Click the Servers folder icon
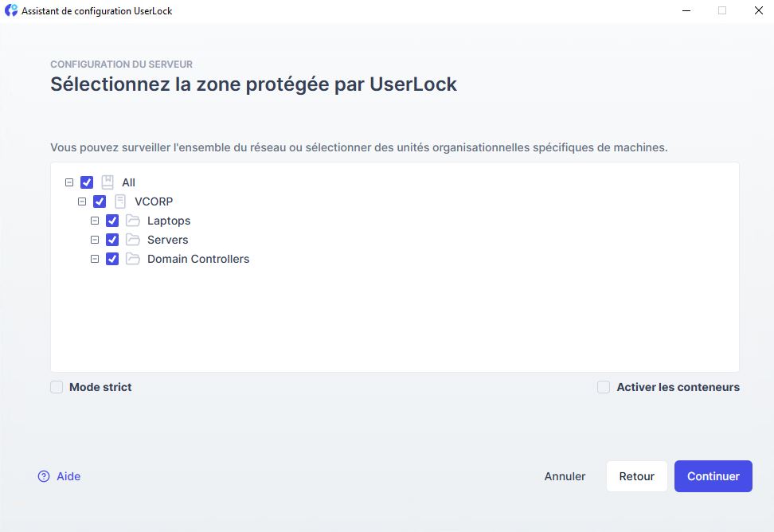This screenshot has width=774, height=532. tap(133, 240)
